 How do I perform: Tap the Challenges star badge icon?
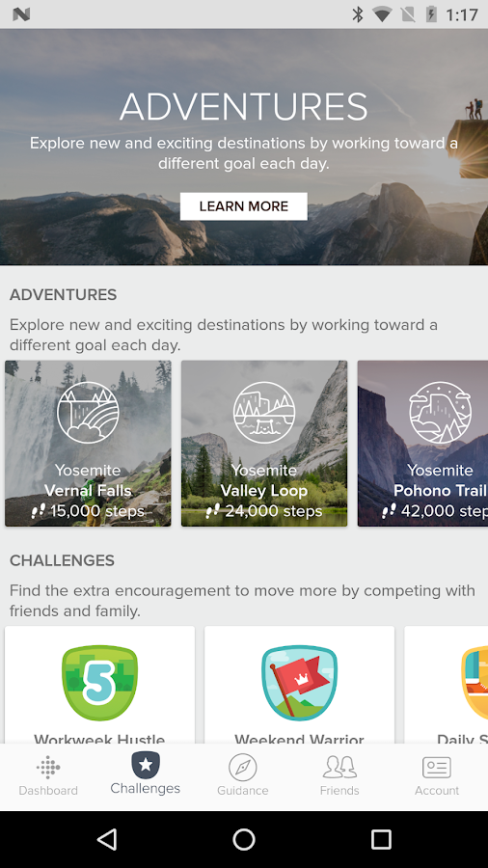point(146,765)
